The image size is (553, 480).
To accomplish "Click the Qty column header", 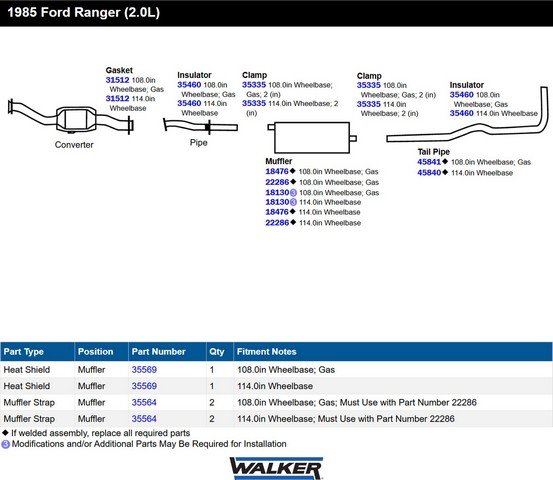I will click(x=220, y=352).
